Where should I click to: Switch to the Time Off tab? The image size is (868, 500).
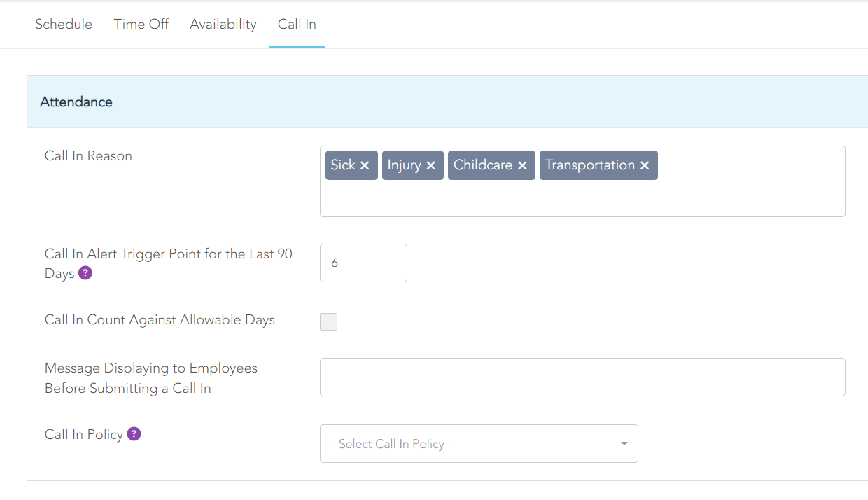[x=141, y=24]
